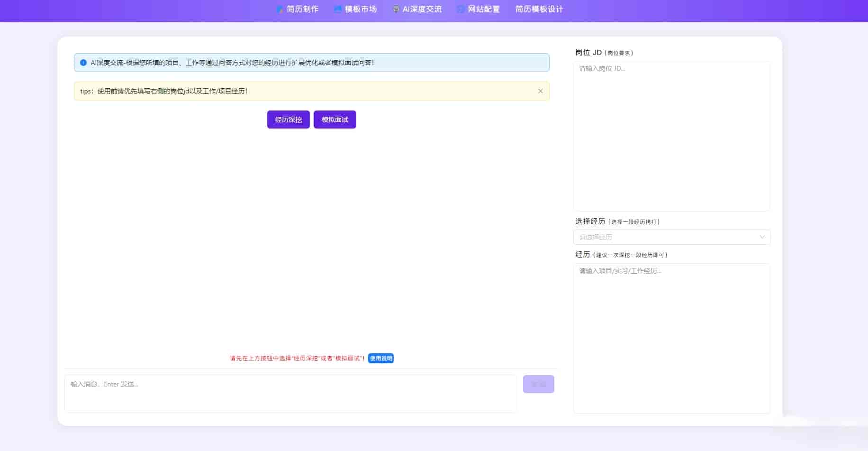Start the 经历深挖 mode

pos(288,120)
